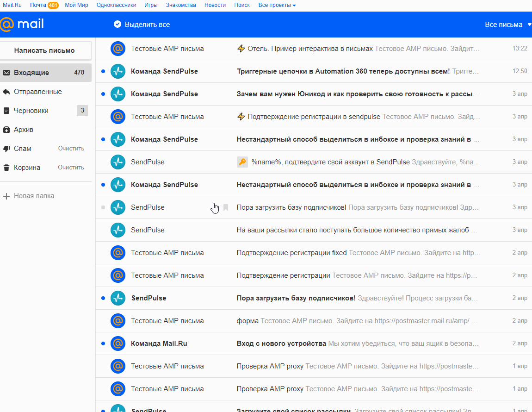This screenshot has width=532, height=412.
Task: Open Мой Мир in top navigation
Action: [x=76, y=5]
